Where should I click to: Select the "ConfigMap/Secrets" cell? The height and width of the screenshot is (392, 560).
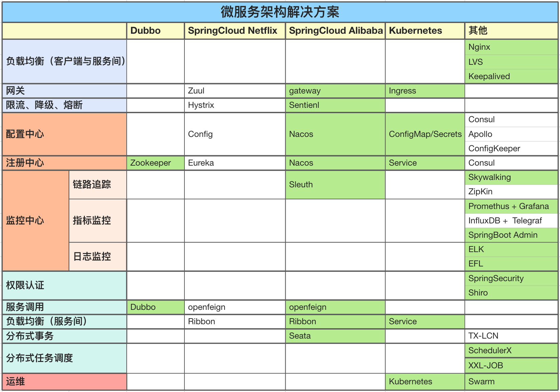[x=425, y=134]
